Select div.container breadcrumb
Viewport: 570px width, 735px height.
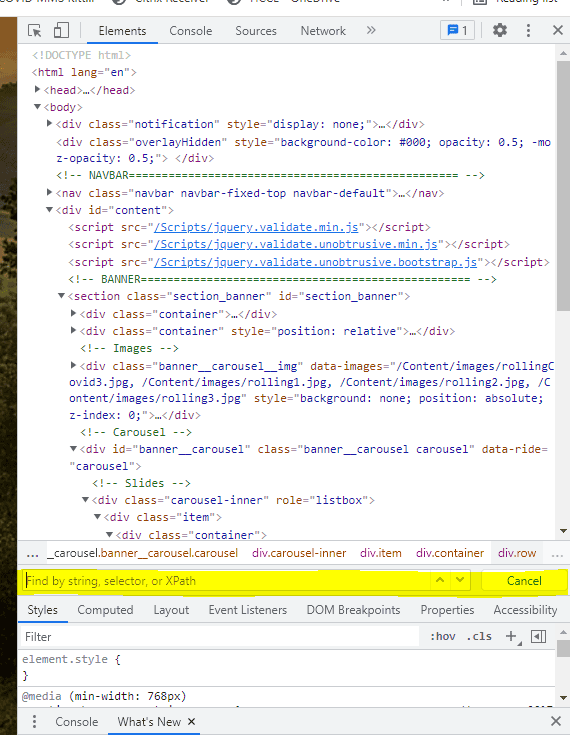coord(450,553)
